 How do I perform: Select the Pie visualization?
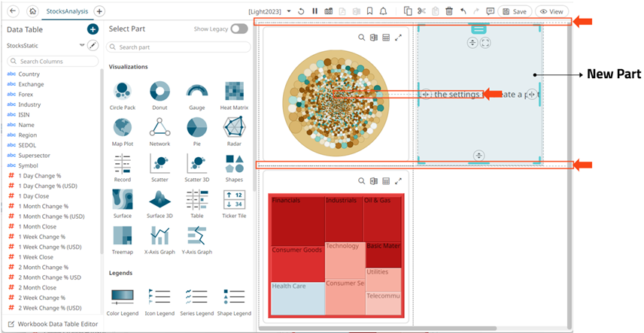click(x=196, y=132)
